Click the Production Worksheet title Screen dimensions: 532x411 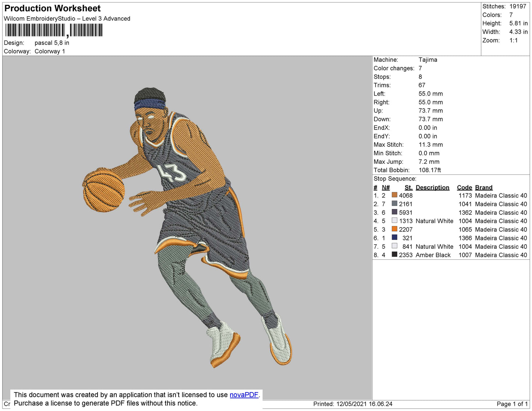(x=52, y=8)
